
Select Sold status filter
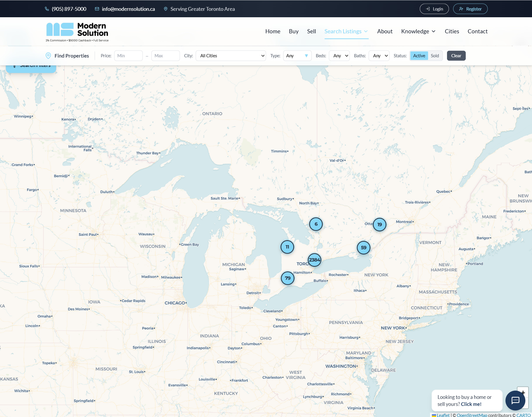tap(435, 56)
